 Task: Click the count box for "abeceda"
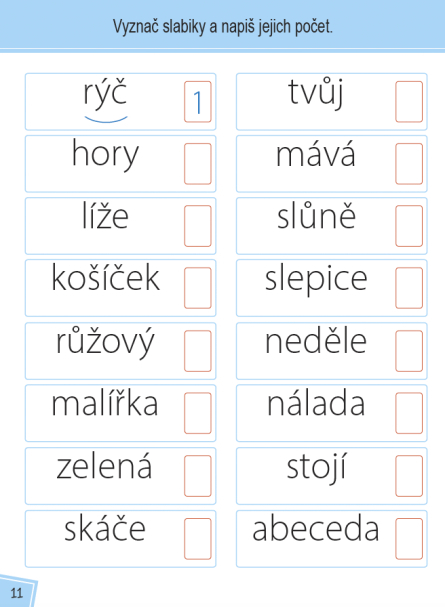(409, 539)
